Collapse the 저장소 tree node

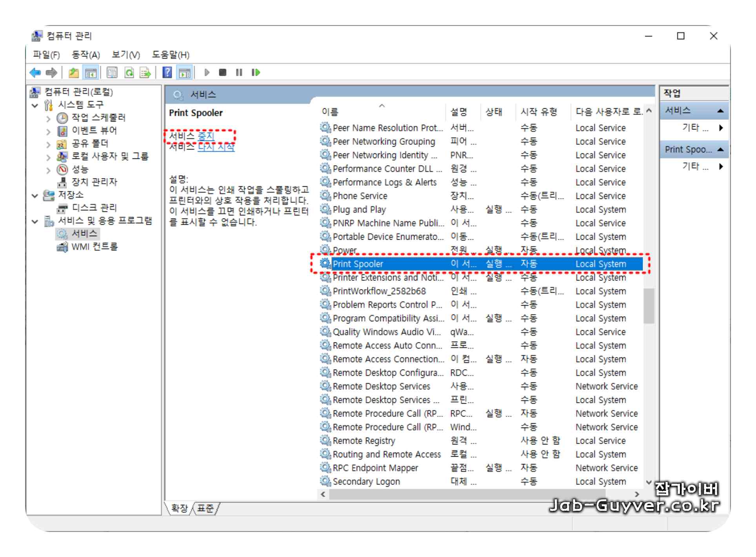click(35, 195)
